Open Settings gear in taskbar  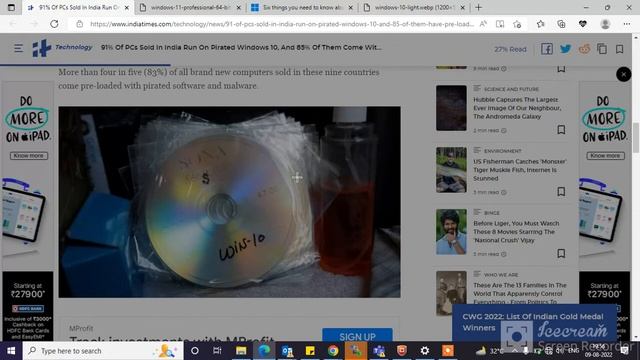click(425, 351)
